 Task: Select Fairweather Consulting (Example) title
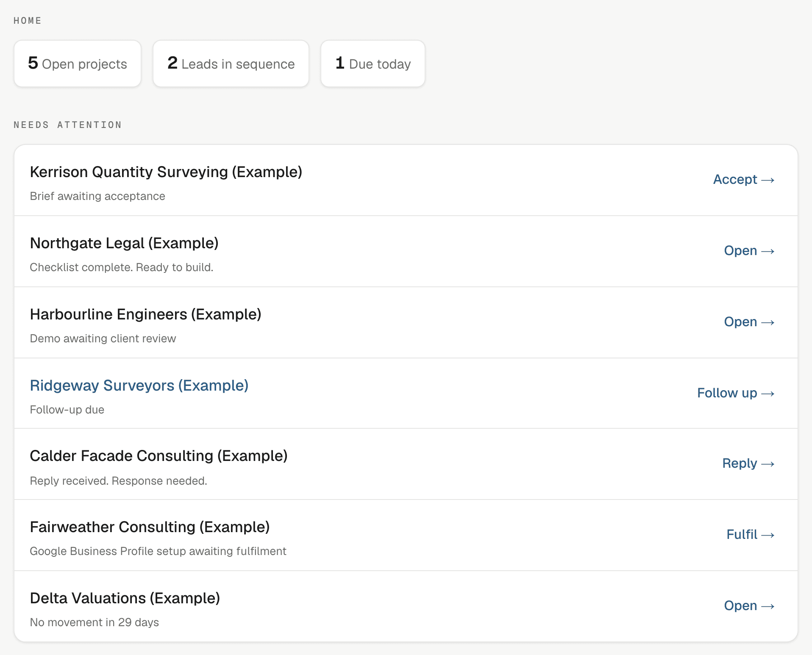(150, 527)
